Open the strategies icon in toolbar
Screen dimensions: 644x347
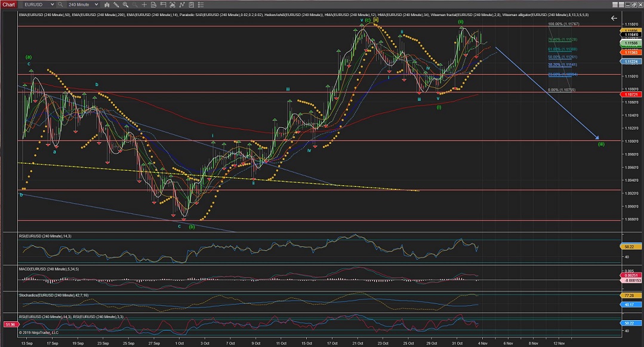[182, 5]
